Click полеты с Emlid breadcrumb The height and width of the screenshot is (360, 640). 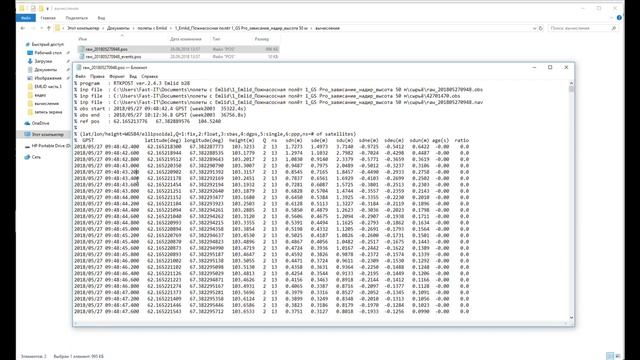pyautogui.click(x=152, y=28)
